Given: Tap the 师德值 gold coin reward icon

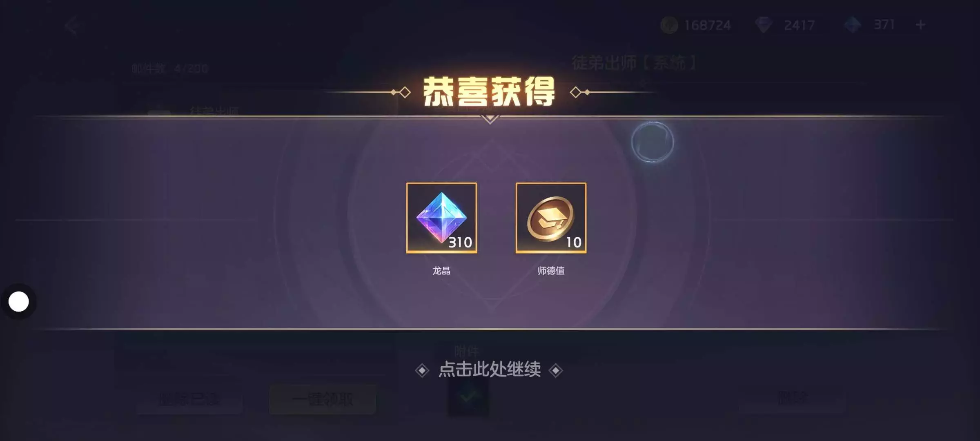Looking at the screenshot, I should tap(551, 218).
